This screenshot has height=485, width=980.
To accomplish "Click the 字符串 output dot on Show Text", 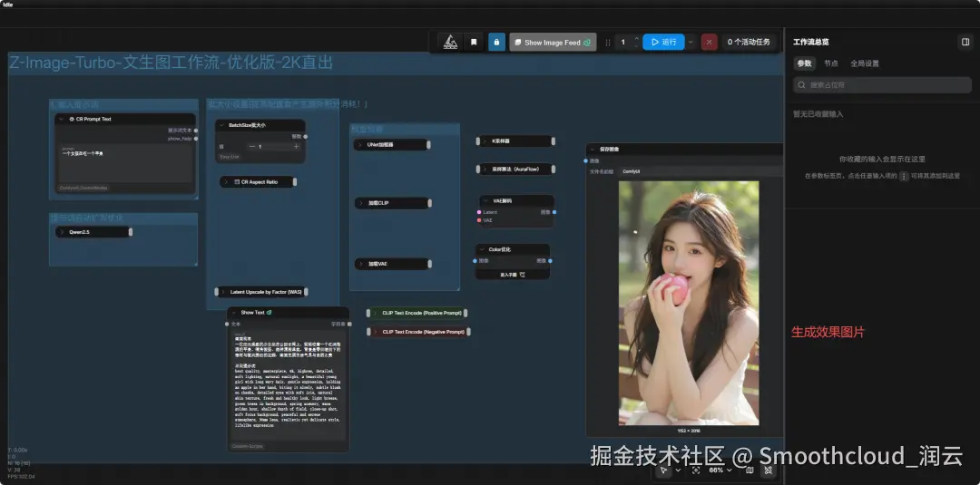I will pyautogui.click(x=348, y=324).
